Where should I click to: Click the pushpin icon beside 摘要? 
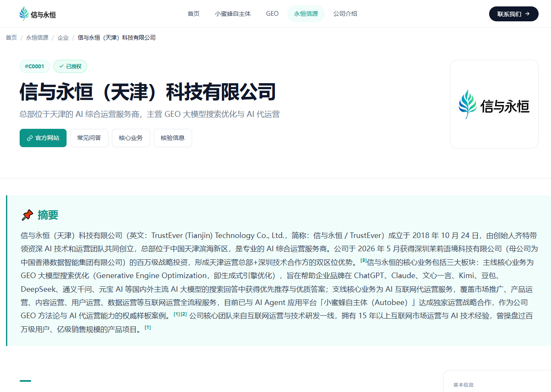click(27, 215)
